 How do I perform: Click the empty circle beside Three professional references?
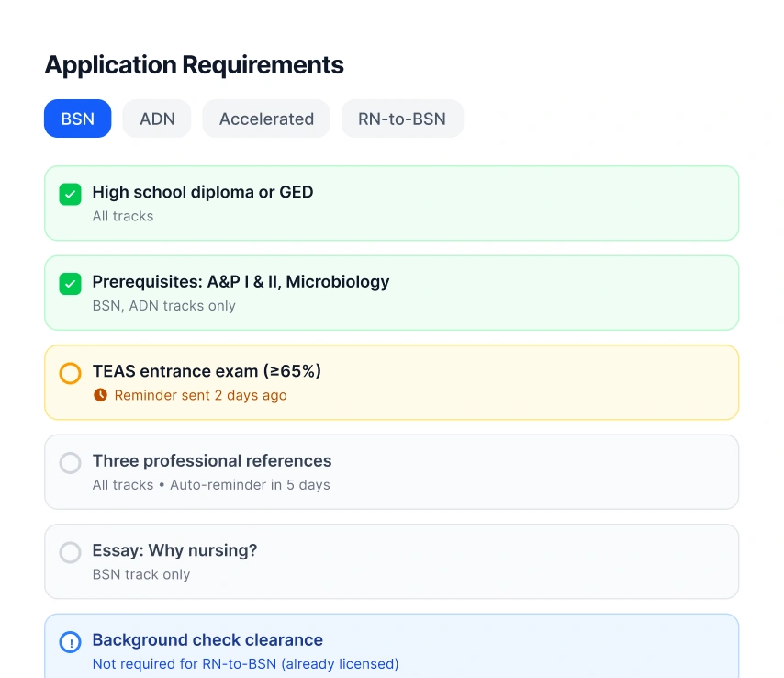click(70, 463)
